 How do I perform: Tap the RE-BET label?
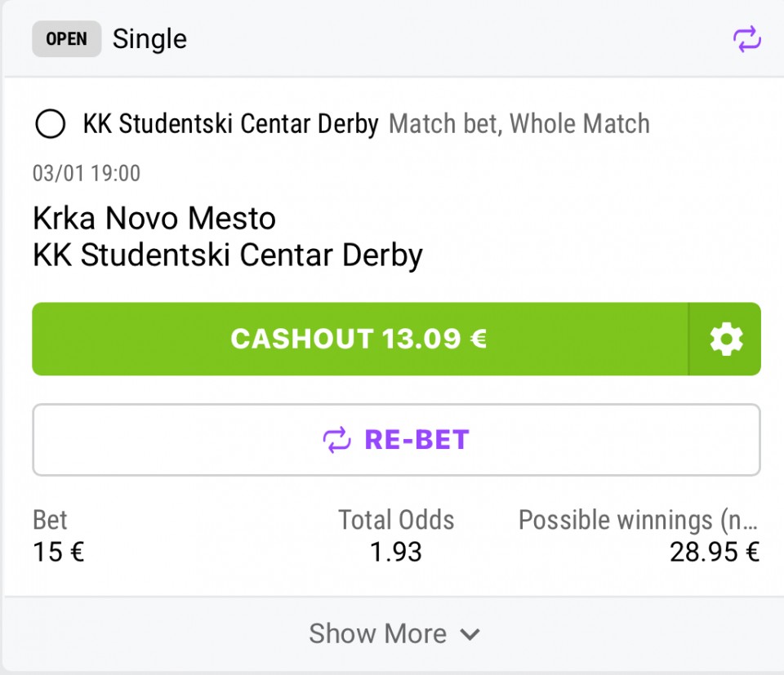416,440
